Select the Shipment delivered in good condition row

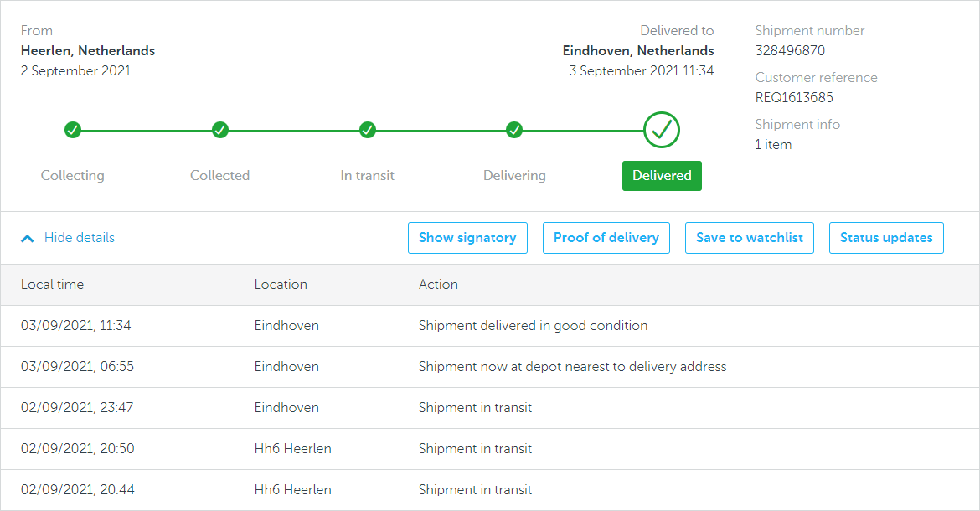click(533, 326)
